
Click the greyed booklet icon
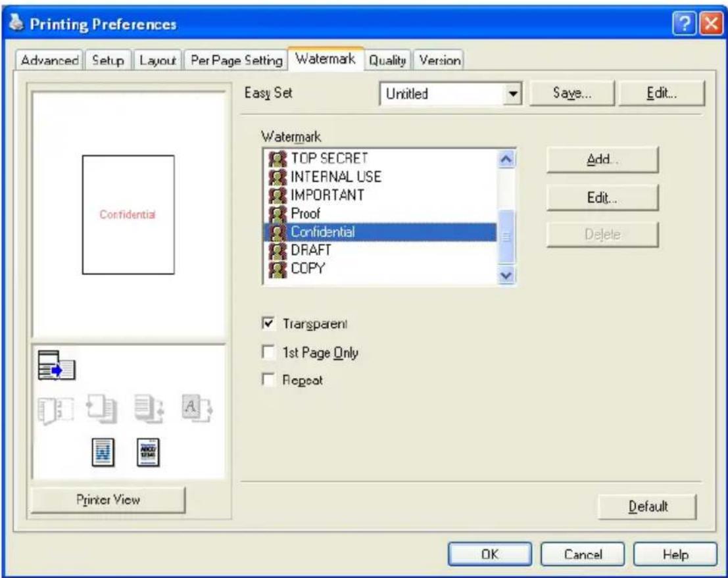click(x=56, y=410)
